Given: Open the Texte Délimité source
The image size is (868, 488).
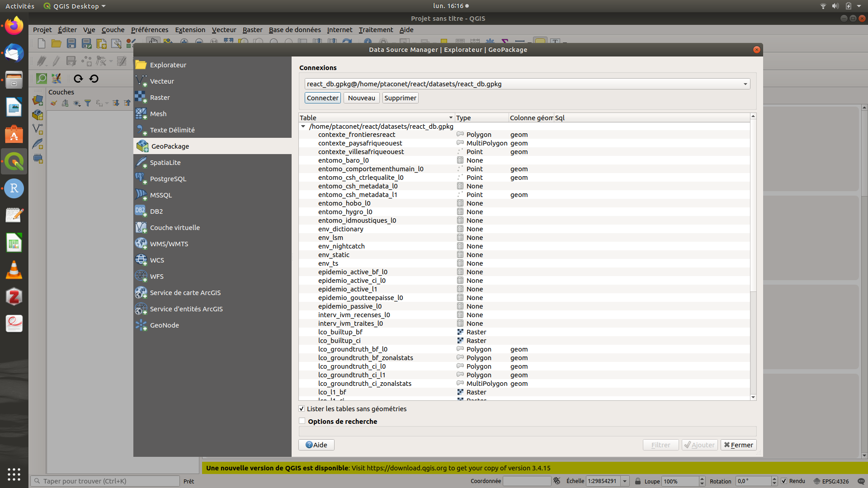Looking at the screenshot, I should tap(172, 130).
